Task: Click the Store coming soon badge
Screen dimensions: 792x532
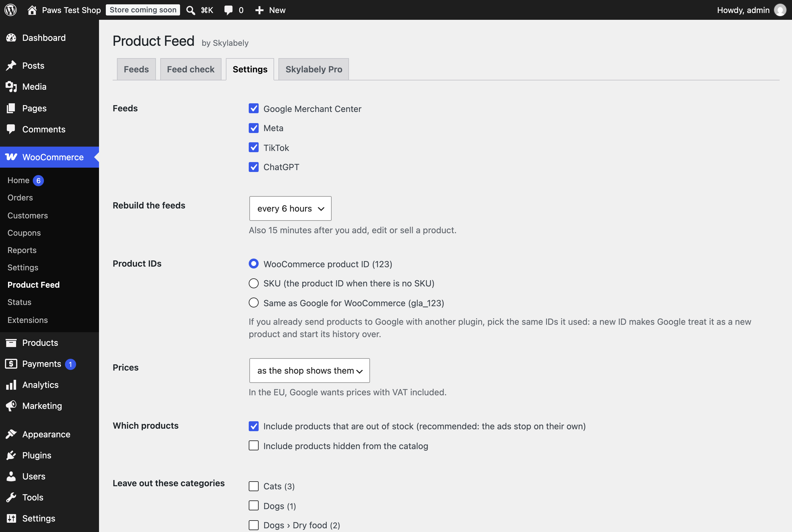Action: (x=143, y=10)
